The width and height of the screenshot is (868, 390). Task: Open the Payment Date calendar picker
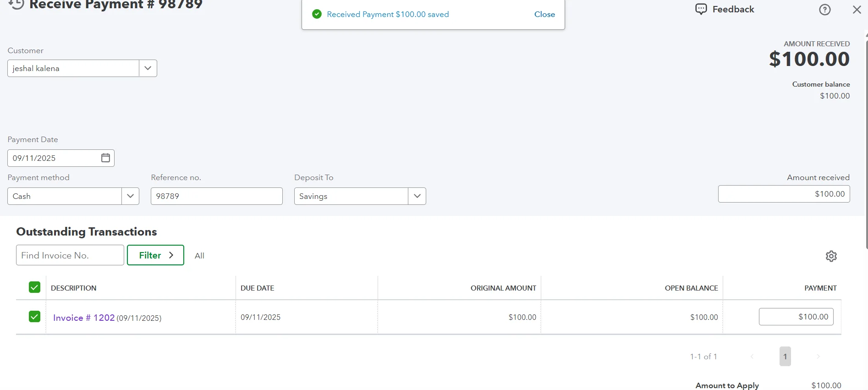pos(105,158)
